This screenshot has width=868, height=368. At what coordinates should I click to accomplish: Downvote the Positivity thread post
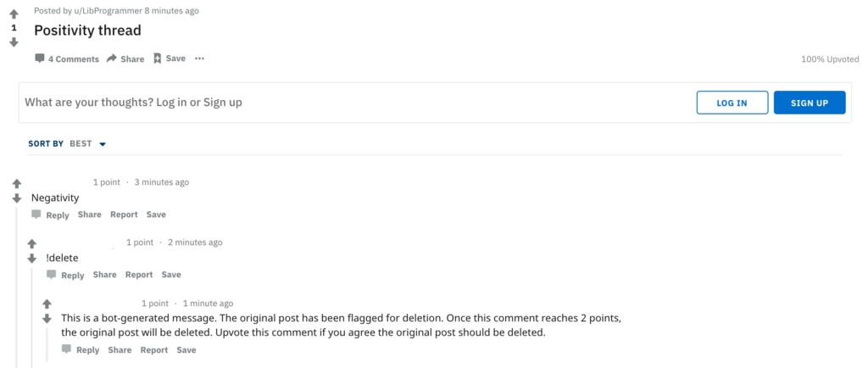tap(14, 42)
